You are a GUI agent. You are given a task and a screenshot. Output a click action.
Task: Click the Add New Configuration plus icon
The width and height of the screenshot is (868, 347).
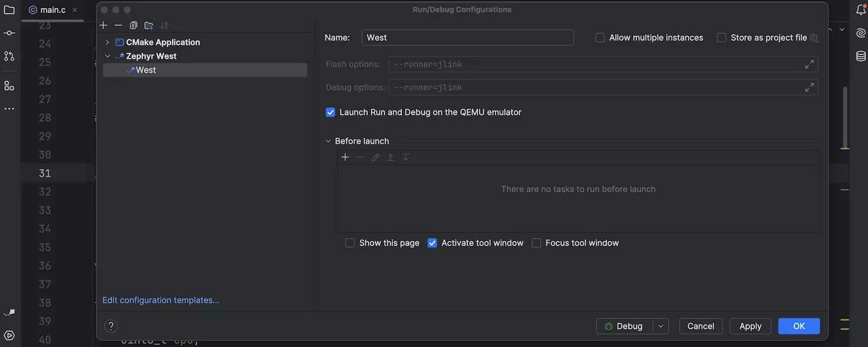click(104, 25)
